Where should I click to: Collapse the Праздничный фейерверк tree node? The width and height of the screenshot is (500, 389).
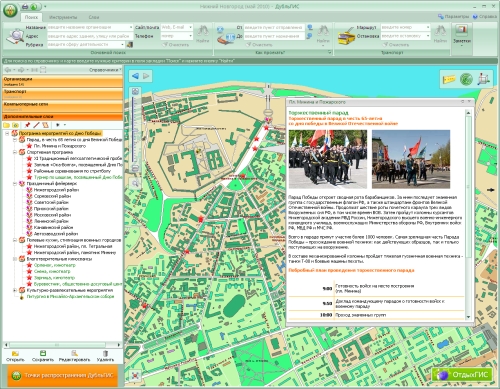[15, 183]
